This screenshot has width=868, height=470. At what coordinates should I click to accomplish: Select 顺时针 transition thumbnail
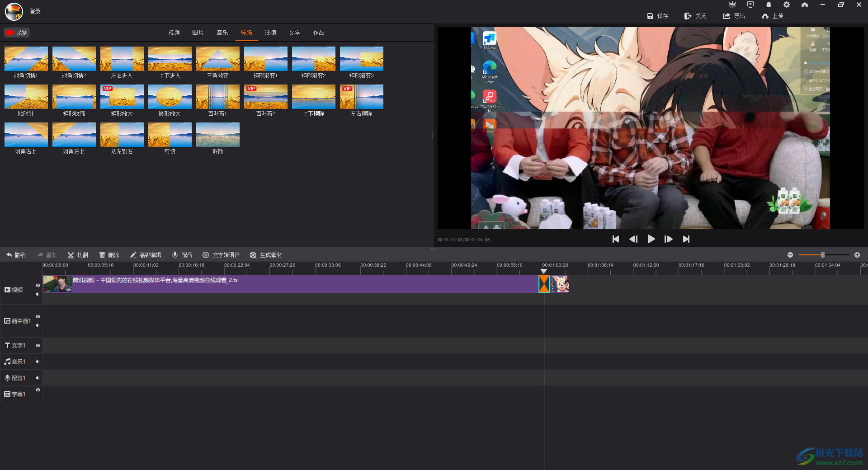26,97
